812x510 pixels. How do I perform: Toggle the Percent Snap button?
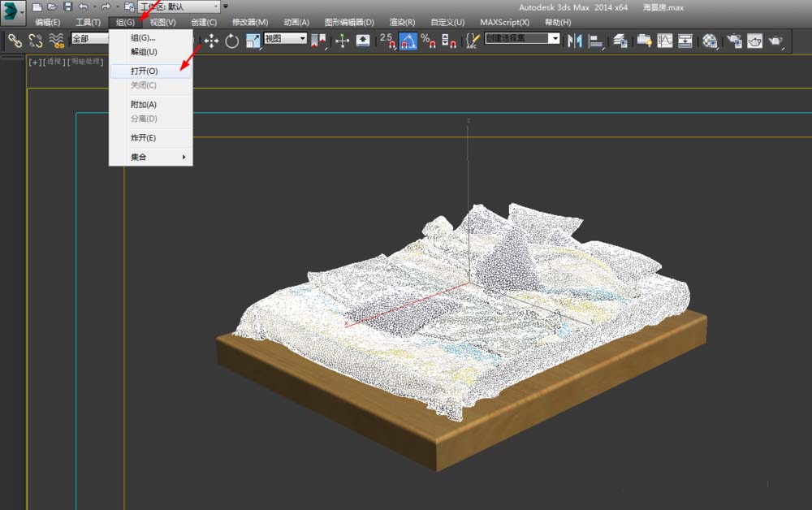429,40
